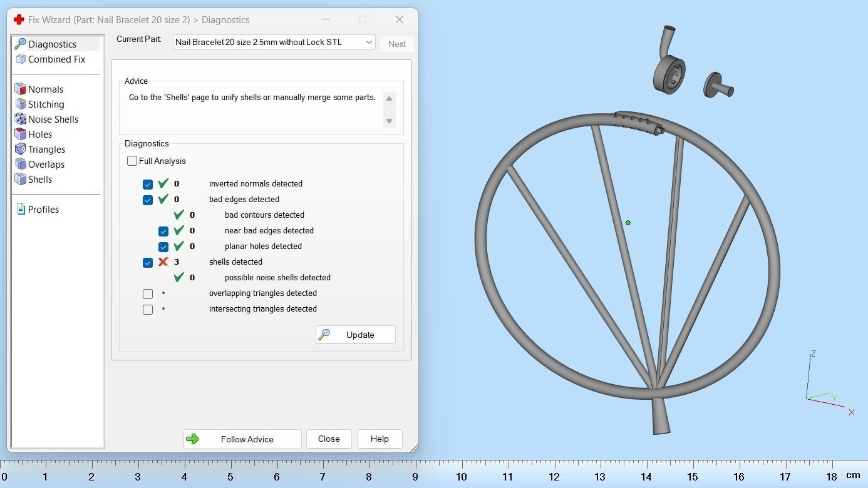Enable the Full Analysis checkbox
The height and width of the screenshot is (488, 868).
pyautogui.click(x=132, y=161)
